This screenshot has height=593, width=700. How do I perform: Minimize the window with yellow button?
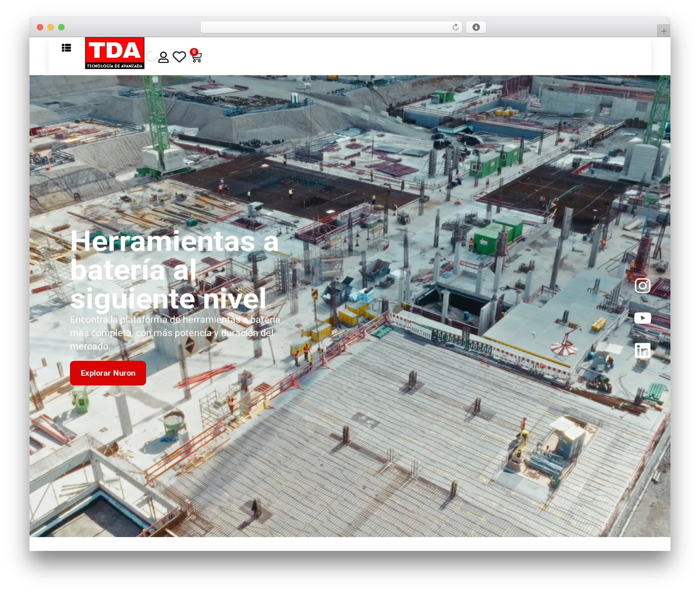coord(50,27)
